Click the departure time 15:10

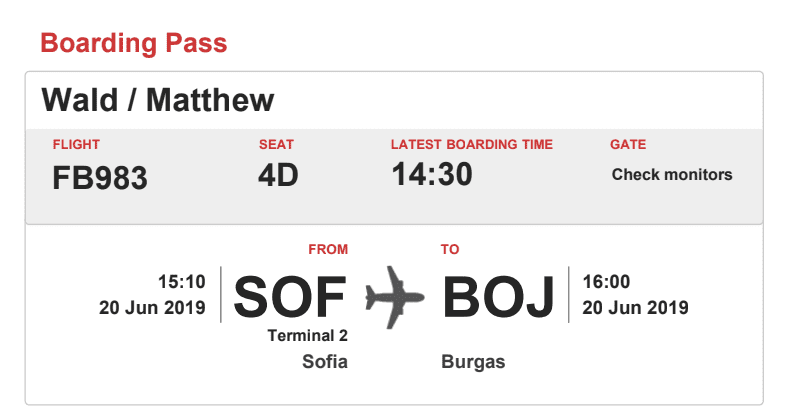[x=182, y=281]
